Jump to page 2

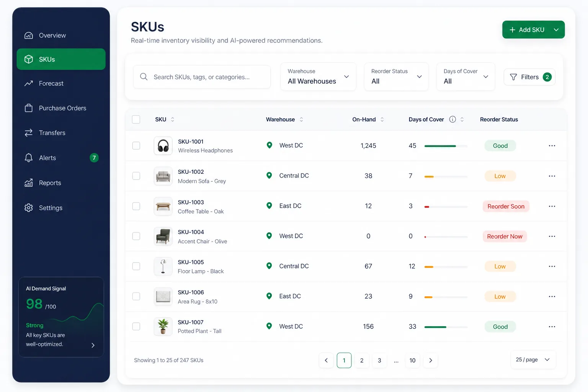pos(362,360)
